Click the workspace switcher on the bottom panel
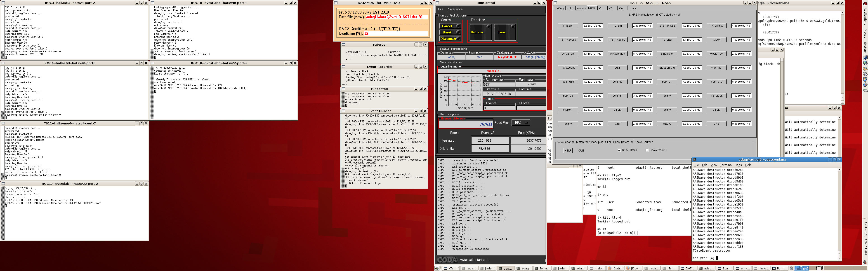 [x=831, y=268]
